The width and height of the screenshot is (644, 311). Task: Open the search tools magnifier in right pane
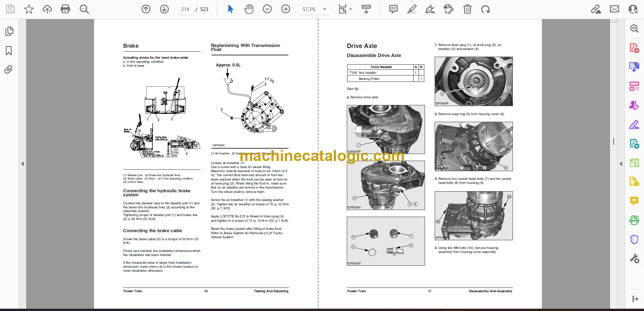pyautogui.click(x=634, y=29)
